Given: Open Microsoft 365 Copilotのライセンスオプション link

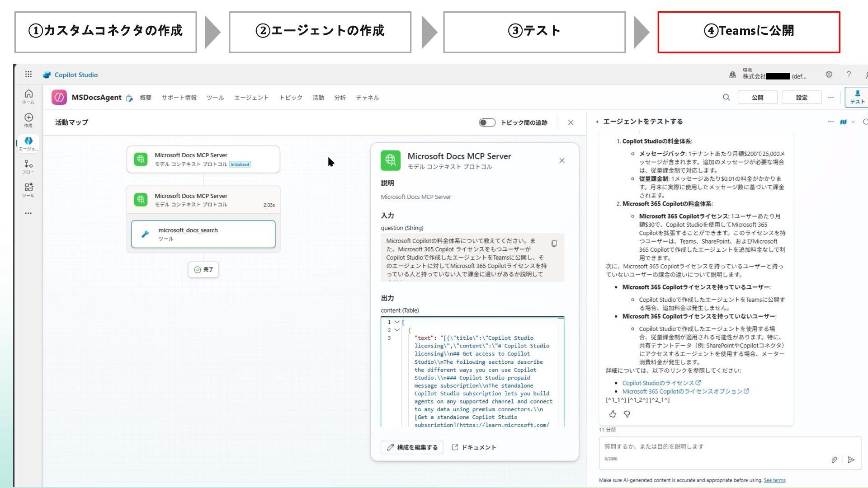Looking at the screenshot, I should tap(685, 391).
